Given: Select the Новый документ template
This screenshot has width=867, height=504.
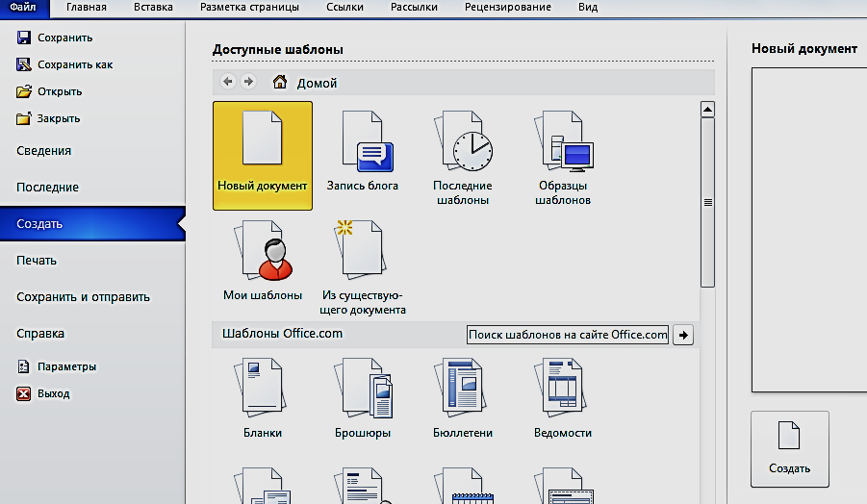Looking at the screenshot, I should [263, 155].
